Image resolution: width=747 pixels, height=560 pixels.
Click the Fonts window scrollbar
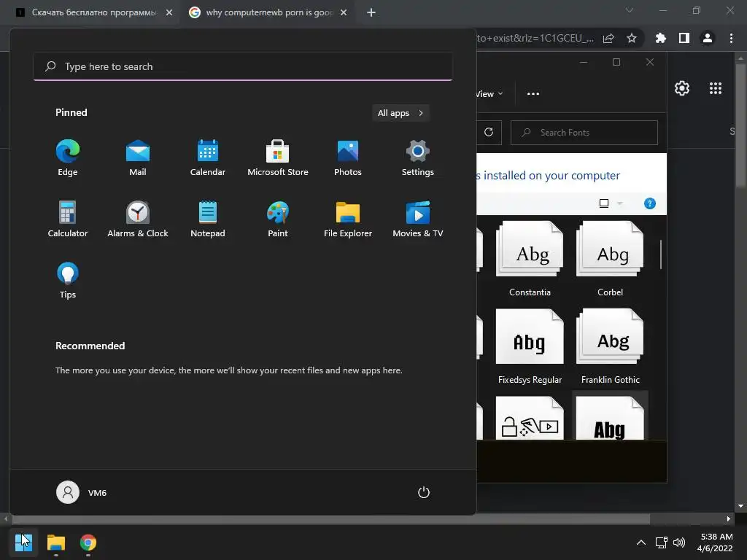coord(661,254)
